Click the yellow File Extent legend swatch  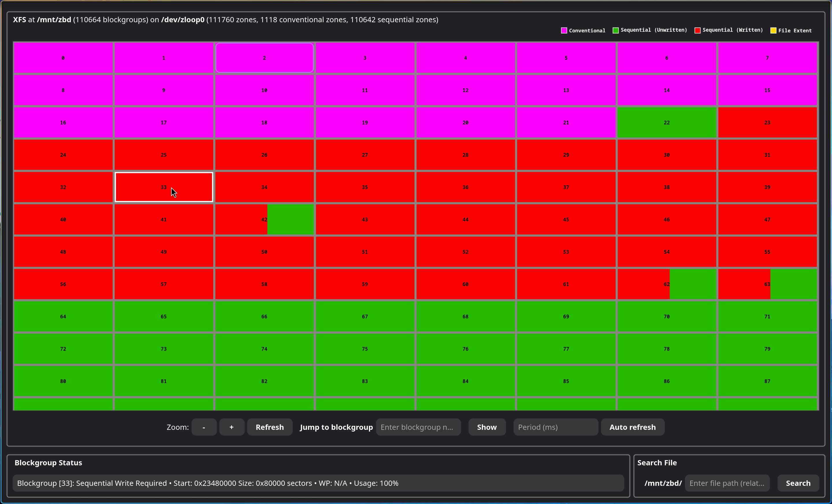tap(773, 30)
